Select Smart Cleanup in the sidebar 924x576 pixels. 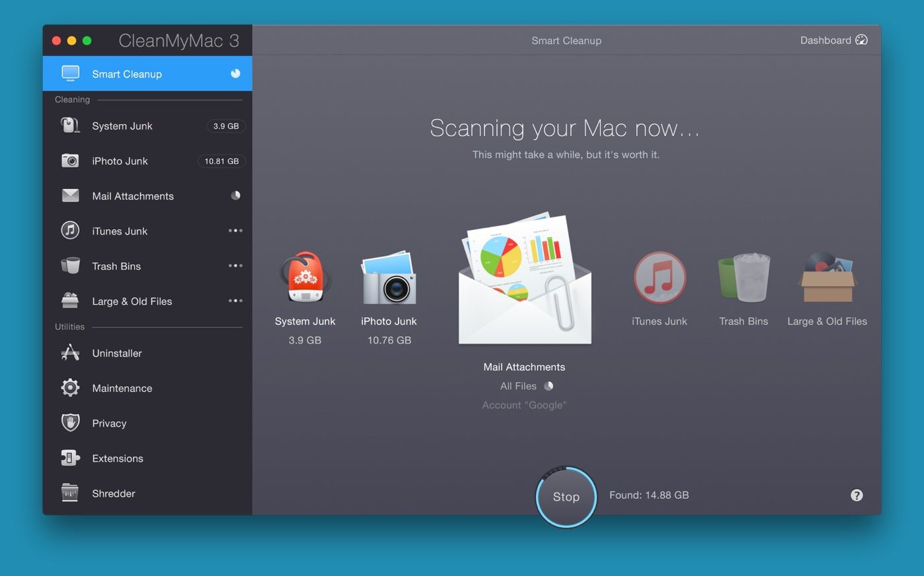pyautogui.click(x=127, y=74)
